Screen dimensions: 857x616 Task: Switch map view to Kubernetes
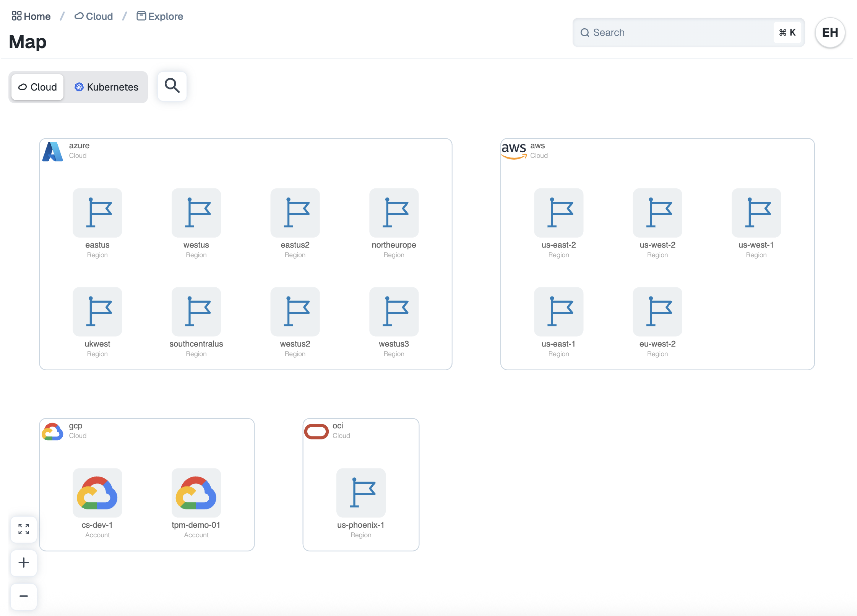pos(106,87)
